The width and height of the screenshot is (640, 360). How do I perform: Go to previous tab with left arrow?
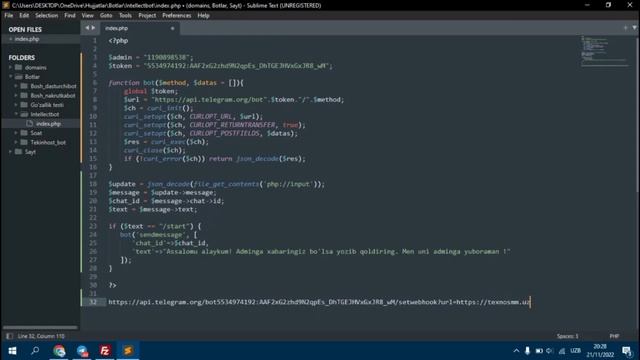tap(87, 28)
